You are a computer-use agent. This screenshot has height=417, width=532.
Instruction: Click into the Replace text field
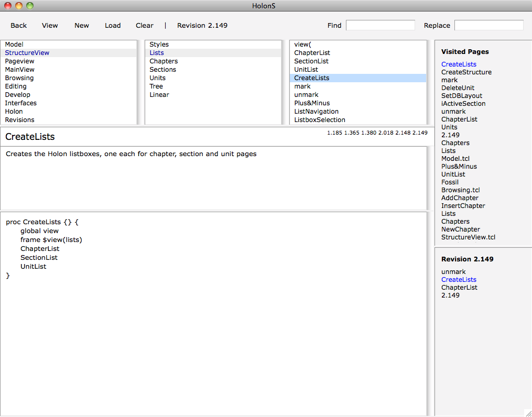(488, 25)
